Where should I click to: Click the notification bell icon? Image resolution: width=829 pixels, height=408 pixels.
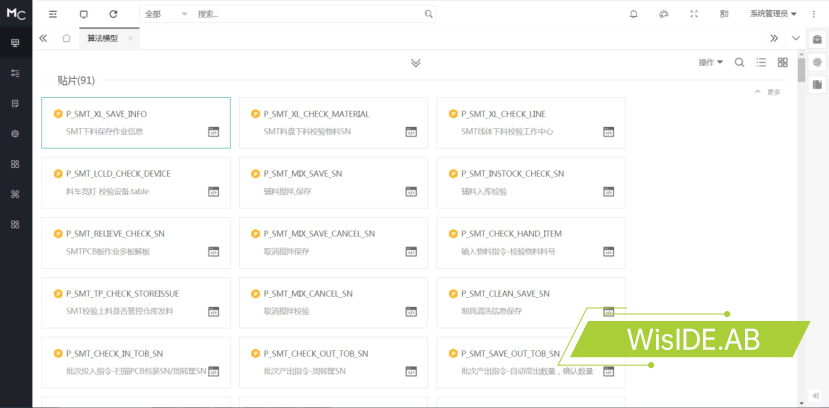coord(633,14)
